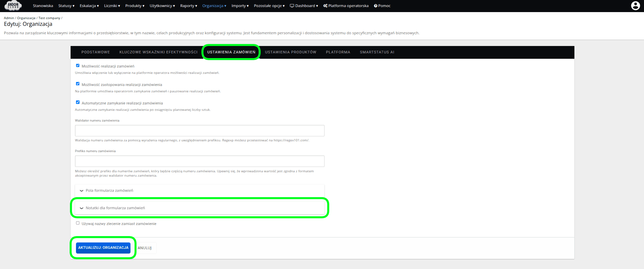Switch to the SmartStatus AI tab
Image resolution: width=644 pixels, height=269 pixels.
[377, 52]
